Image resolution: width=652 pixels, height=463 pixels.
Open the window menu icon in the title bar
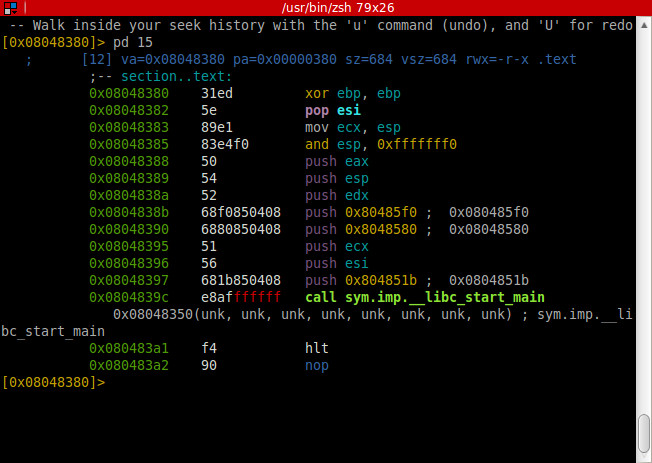10,7
